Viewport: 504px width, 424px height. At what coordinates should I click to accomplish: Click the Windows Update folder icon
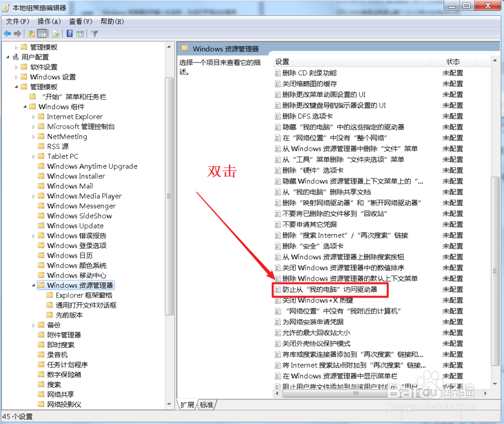point(41,226)
